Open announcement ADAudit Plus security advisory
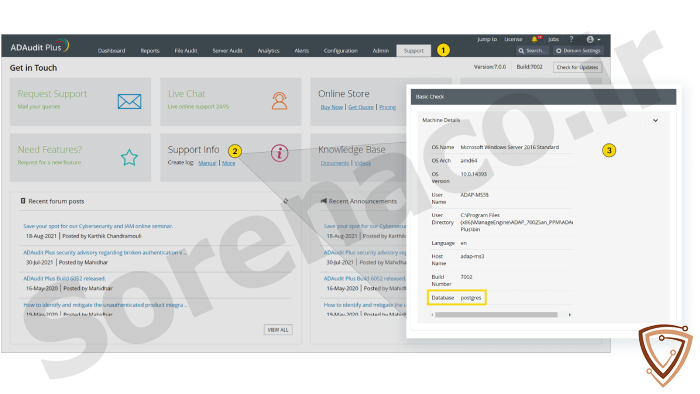Screen dimensions: 700x394 [x=365, y=253]
